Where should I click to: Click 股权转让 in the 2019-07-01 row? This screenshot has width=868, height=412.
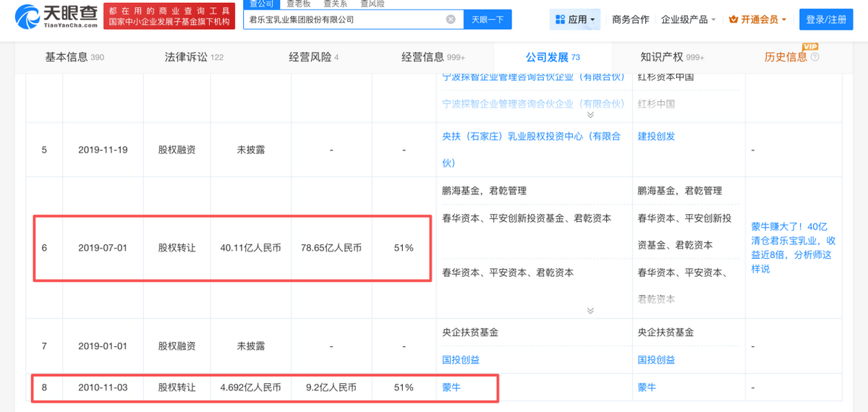(x=177, y=248)
